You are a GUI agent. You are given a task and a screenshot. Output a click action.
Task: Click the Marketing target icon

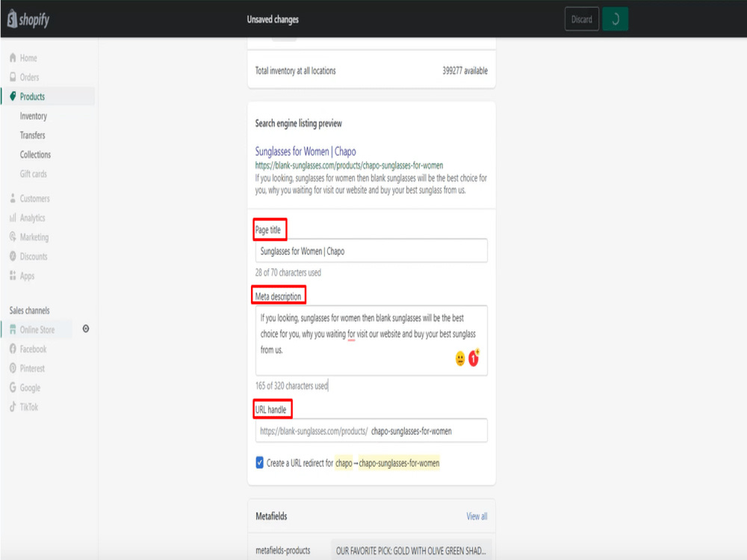click(13, 237)
